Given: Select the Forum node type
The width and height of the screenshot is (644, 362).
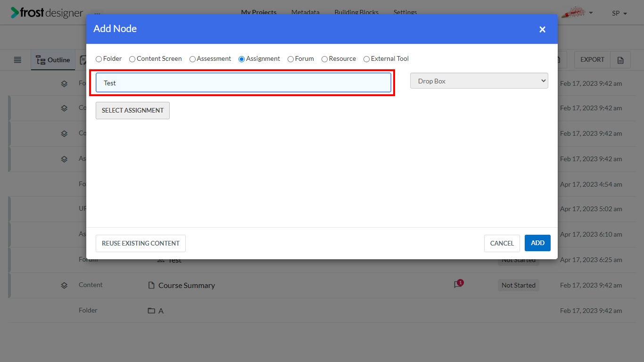Looking at the screenshot, I should pos(290,59).
